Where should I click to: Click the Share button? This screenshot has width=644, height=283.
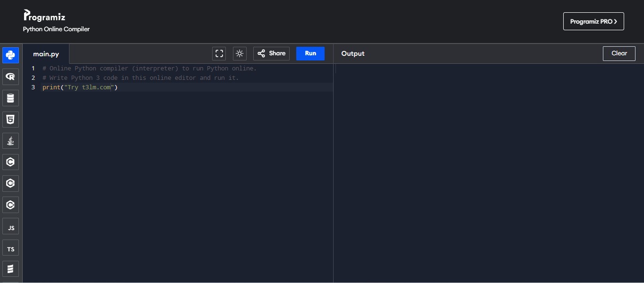[271, 53]
